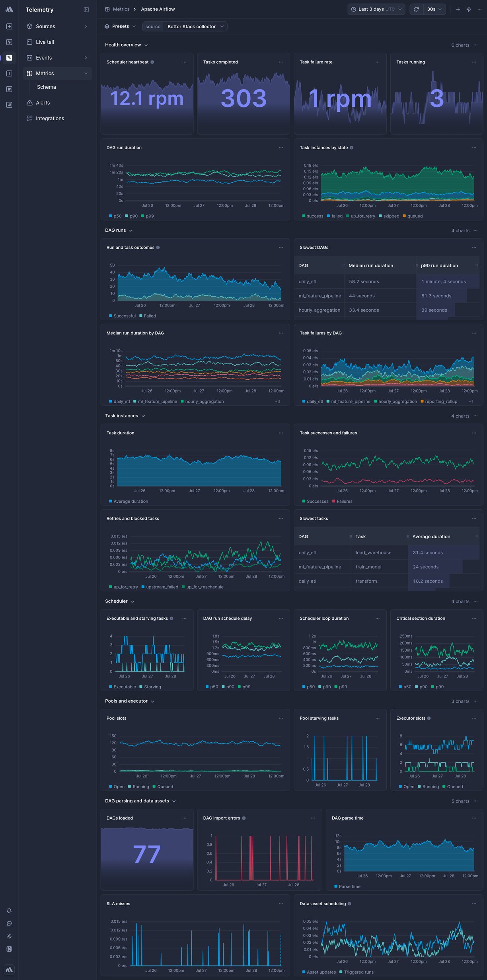The image size is (487, 980).
Task: Toggle Queued series in Pool slots legend
Action: pyautogui.click(x=163, y=787)
